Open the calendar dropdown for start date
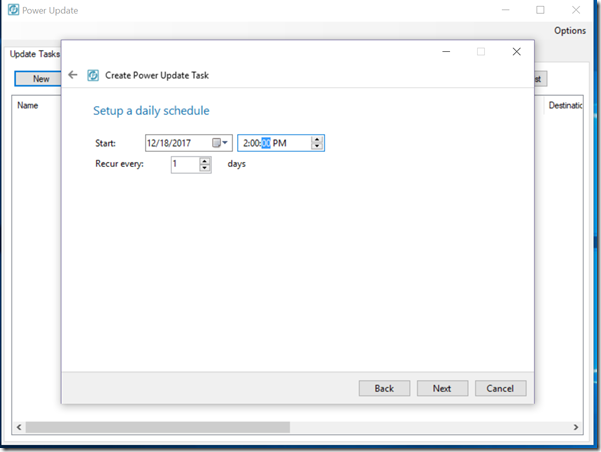The image size is (601, 452). click(220, 143)
